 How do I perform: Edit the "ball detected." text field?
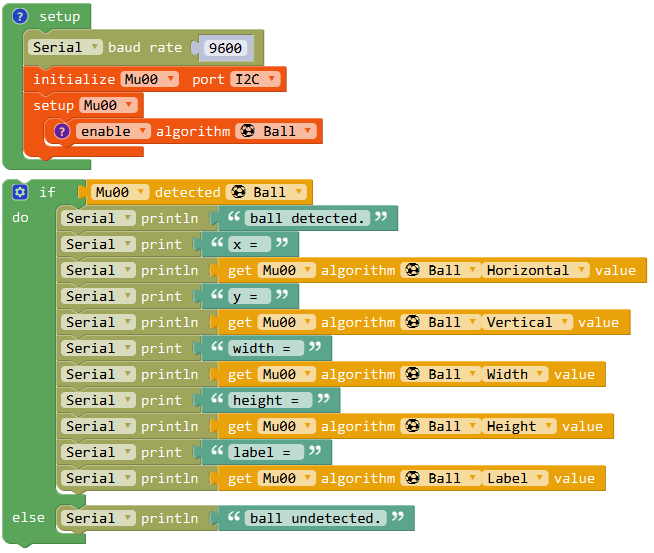point(308,218)
